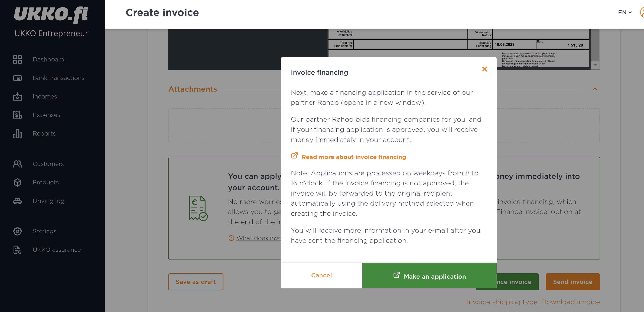The width and height of the screenshot is (644, 312).
Task: Open Reports via bar chart icon
Action: tap(17, 133)
